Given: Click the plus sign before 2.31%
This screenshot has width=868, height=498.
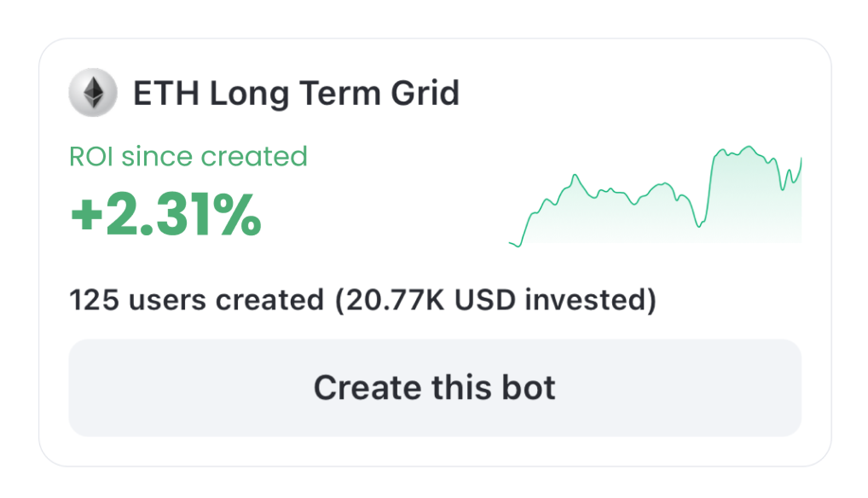Looking at the screenshot, I should 87,217.
